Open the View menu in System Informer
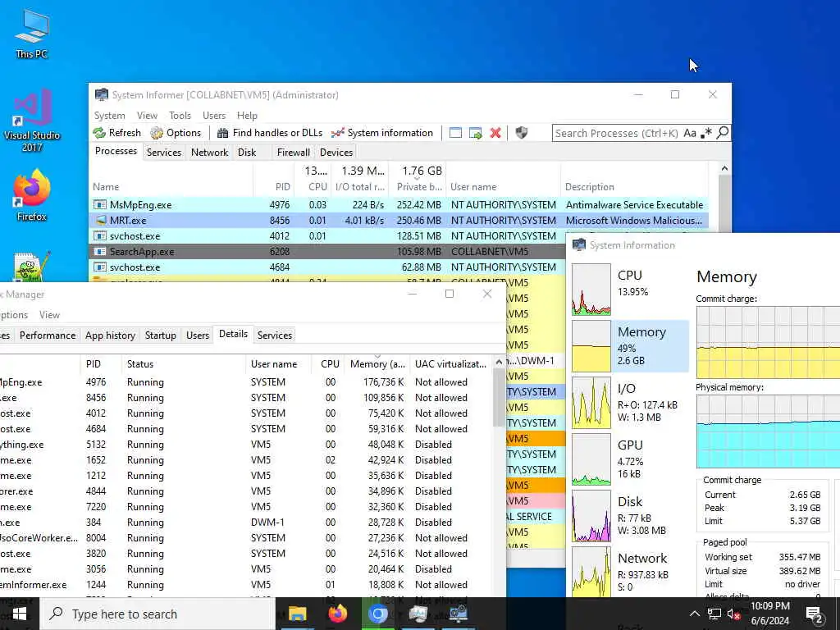 [147, 115]
